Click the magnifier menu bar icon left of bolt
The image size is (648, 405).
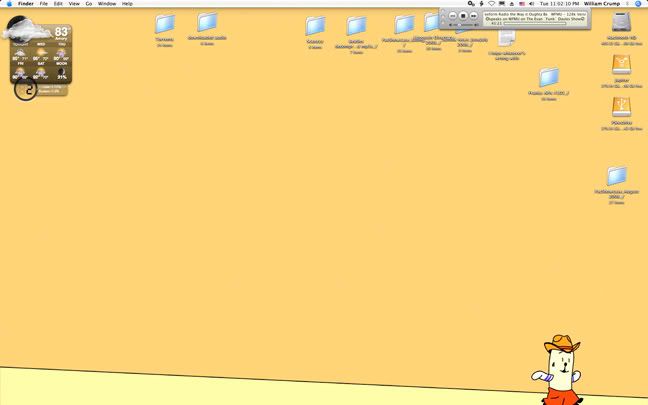(x=471, y=4)
